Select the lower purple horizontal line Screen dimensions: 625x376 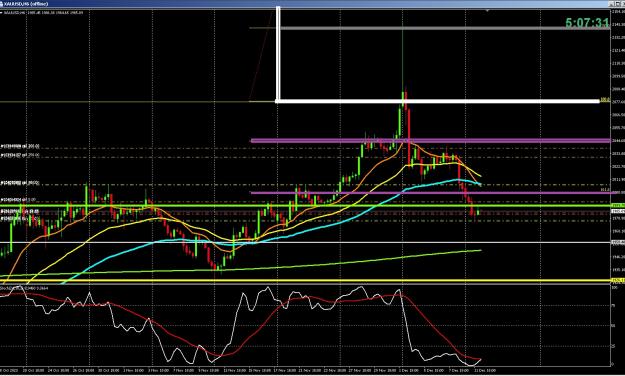430,193
